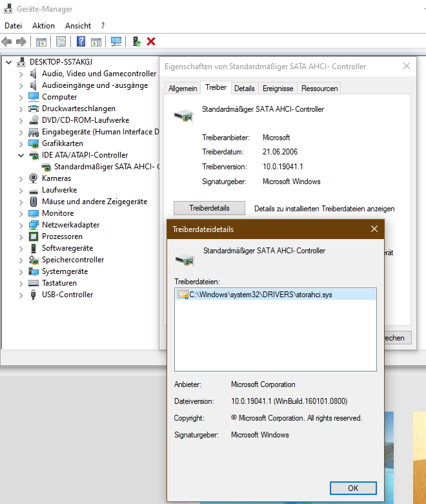Select the storahci.sys driver file entry

pyautogui.click(x=276, y=295)
